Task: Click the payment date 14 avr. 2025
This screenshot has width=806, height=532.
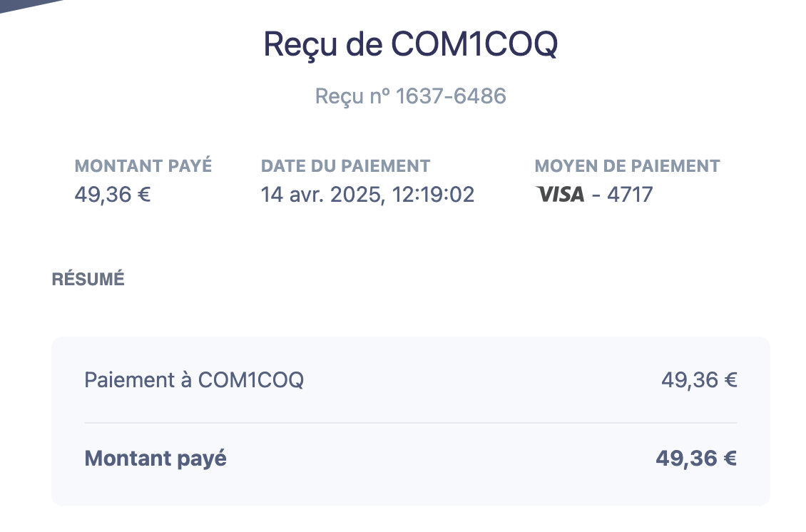Action: point(320,195)
